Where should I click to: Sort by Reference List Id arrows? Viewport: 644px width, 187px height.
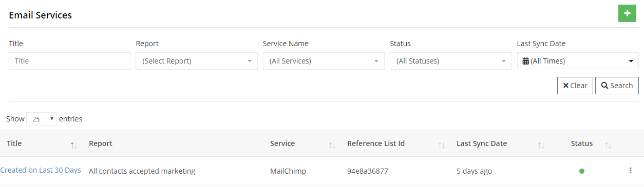point(442,145)
